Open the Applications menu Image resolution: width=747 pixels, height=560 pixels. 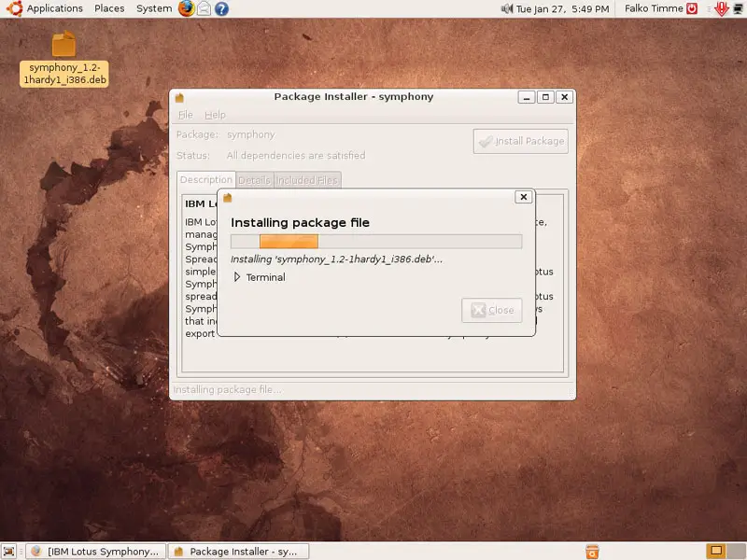point(46,8)
